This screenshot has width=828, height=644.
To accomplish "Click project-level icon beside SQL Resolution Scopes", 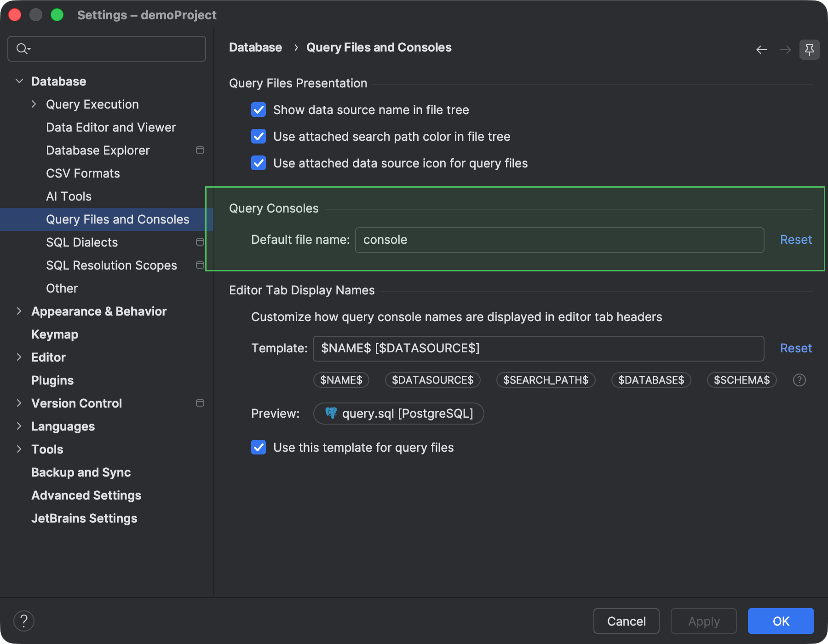I will pyautogui.click(x=200, y=265).
